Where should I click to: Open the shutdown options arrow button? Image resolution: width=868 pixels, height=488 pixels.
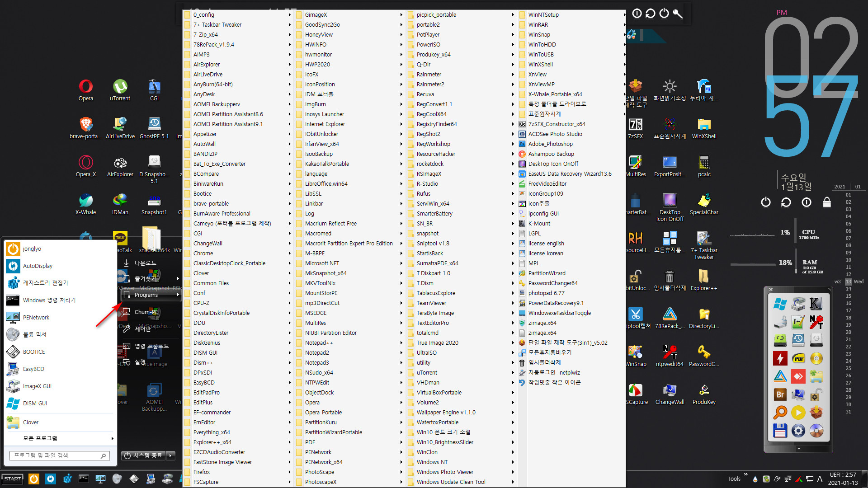tap(171, 455)
